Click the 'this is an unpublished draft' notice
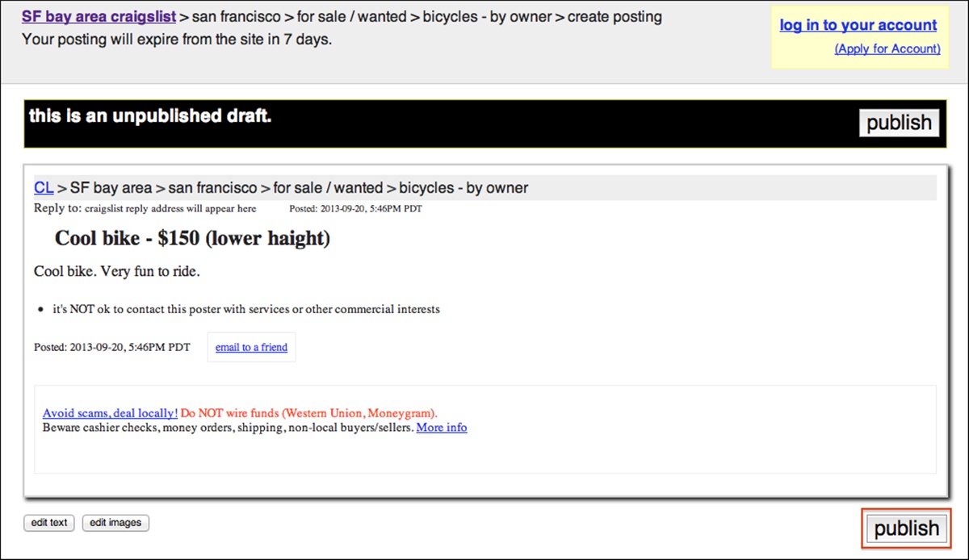The image size is (969, 560). click(x=150, y=116)
